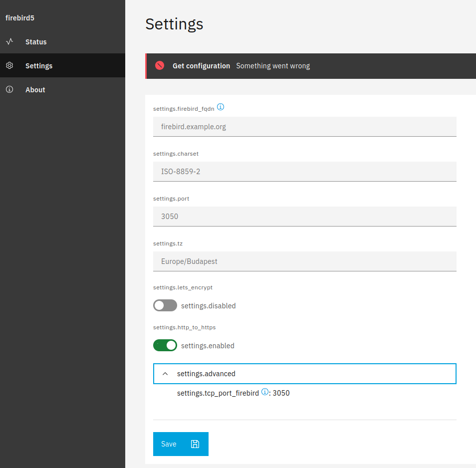Open the About page from sidebar
The image size is (476, 468).
pos(35,90)
